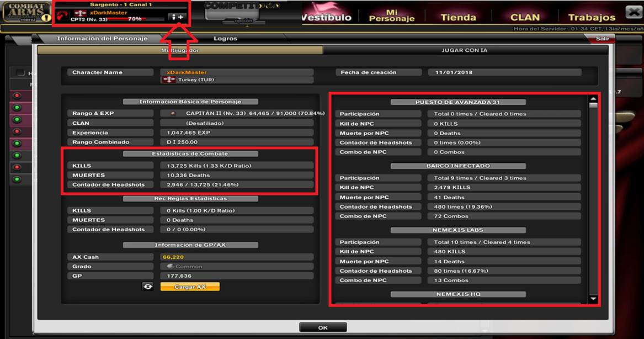The image size is (644, 339).
Task: Switch to Información del Personaje tab
Action: pos(102,39)
